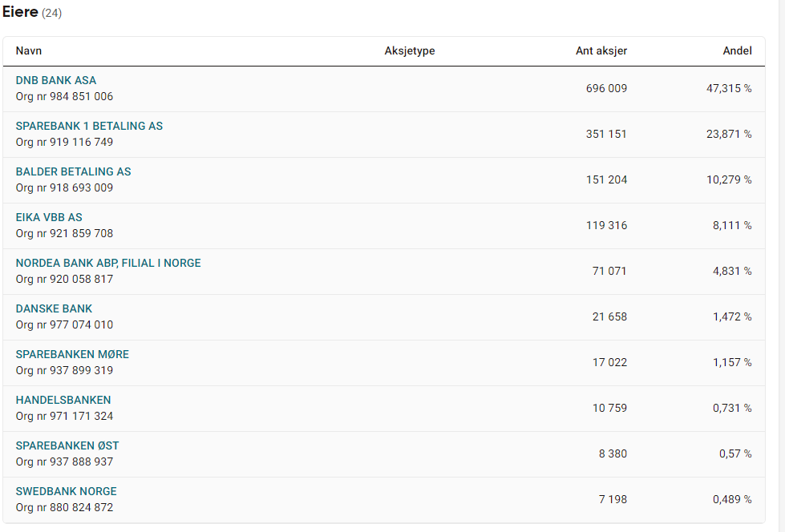Screen dimensions: 785x532
Task: Select Org nr 984 851 006
Action: [65, 97]
